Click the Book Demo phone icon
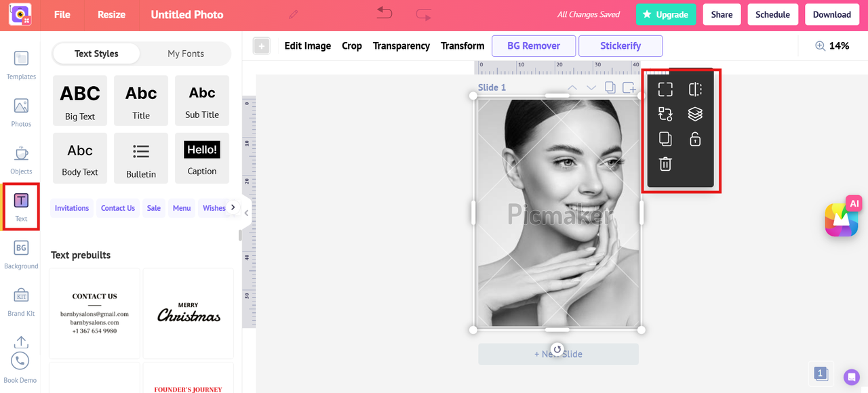 coord(20,360)
